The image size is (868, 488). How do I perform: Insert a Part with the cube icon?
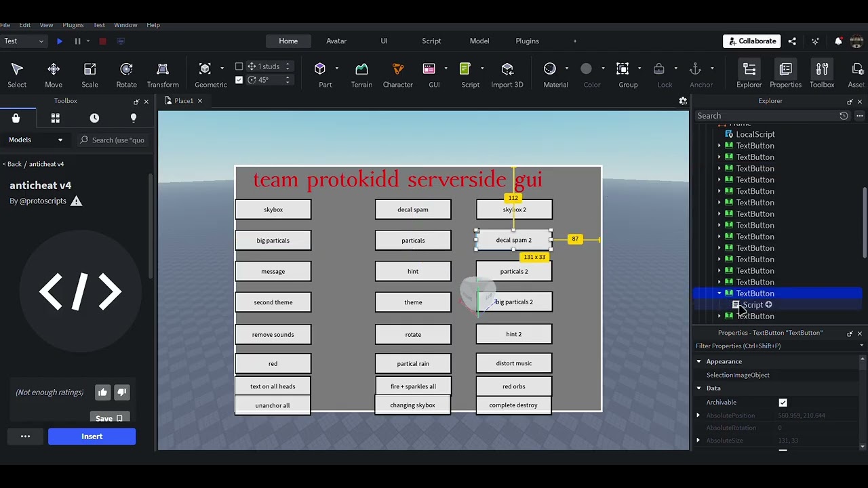(x=320, y=69)
